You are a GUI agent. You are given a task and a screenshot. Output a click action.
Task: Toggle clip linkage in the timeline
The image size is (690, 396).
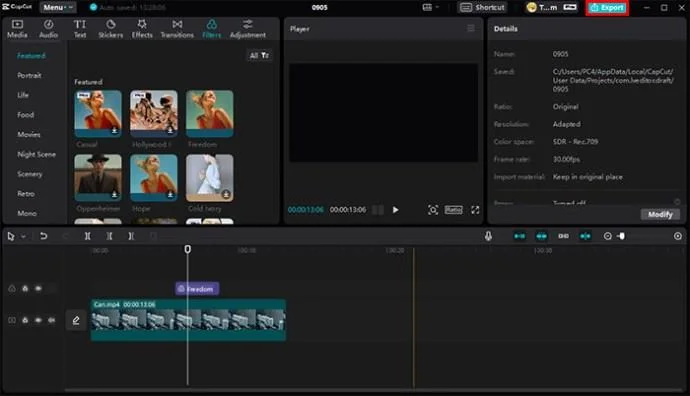point(563,236)
